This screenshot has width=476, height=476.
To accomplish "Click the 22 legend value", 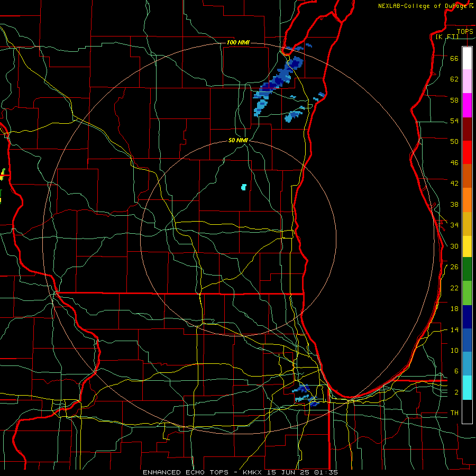I will [454, 288].
